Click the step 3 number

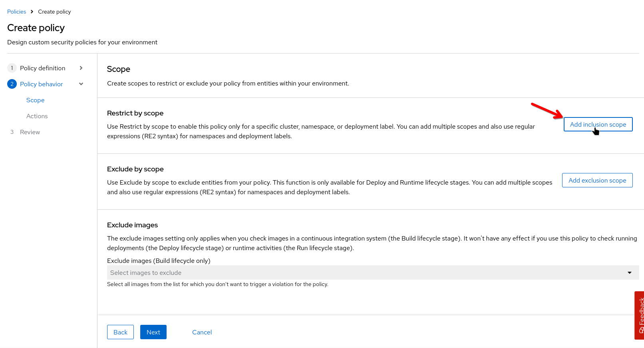click(x=12, y=132)
